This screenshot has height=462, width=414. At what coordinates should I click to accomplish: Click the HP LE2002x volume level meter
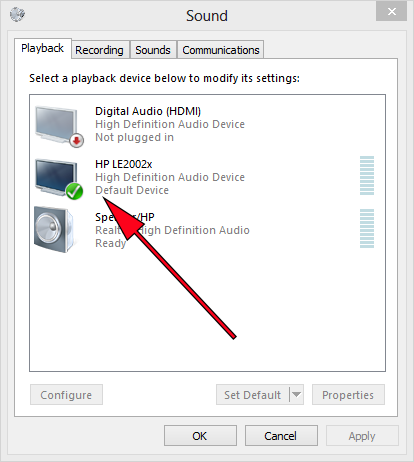pyautogui.click(x=367, y=175)
